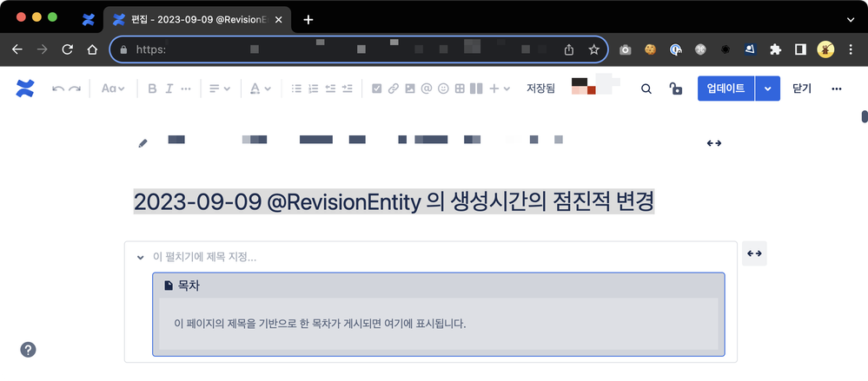
Task: Toggle expand macro width arrows
Action: pyautogui.click(x=754, y=253)
